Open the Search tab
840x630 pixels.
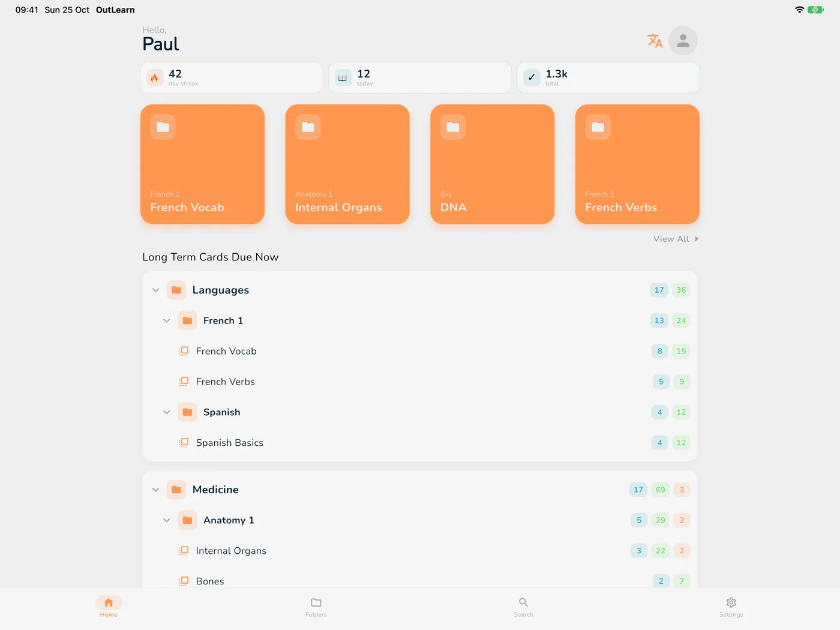coord(524,607)
